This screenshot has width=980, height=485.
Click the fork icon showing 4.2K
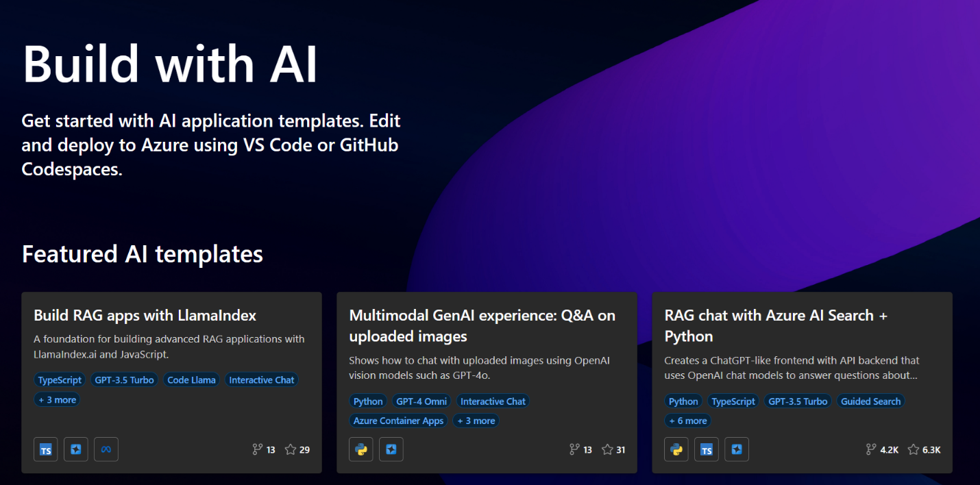click(x=871, y=450)
